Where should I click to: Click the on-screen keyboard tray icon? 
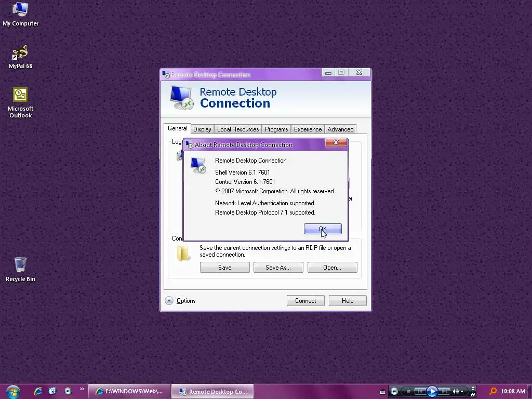(x=382, y=392)
